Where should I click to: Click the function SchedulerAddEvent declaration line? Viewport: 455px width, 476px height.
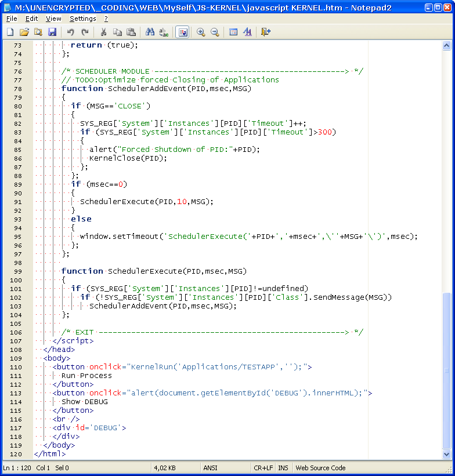click(x=156, y=89)
